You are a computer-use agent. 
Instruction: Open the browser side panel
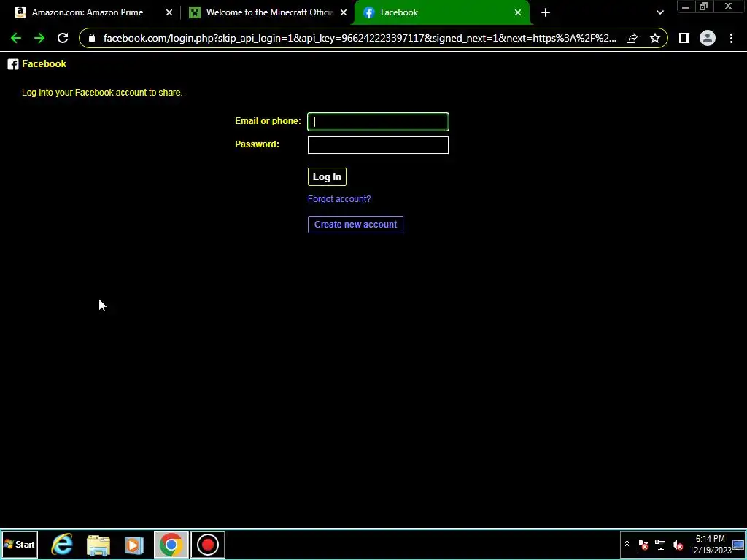tap(684, 38)
